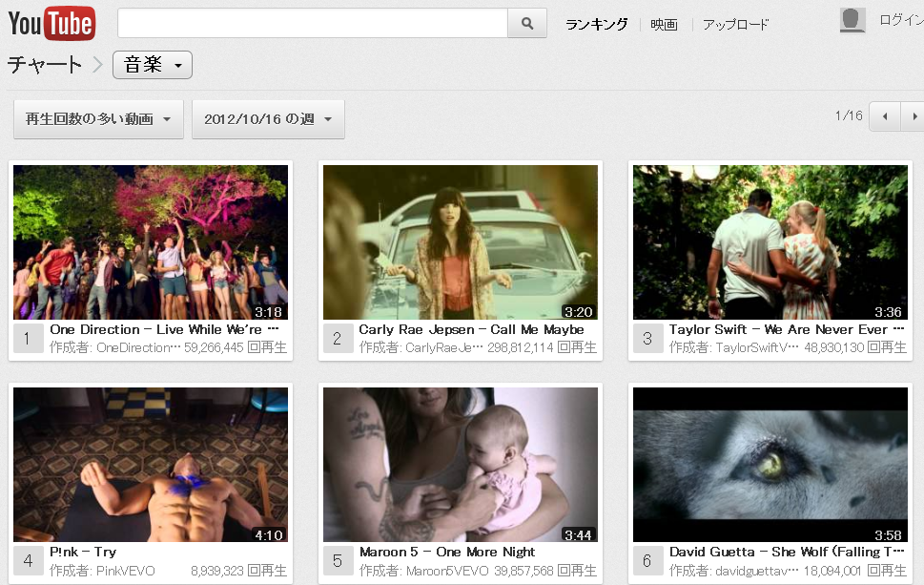Viewport: 924px width, 585px height.
Task: Open the 音楽 category dropdown
Action: (153, 64)
